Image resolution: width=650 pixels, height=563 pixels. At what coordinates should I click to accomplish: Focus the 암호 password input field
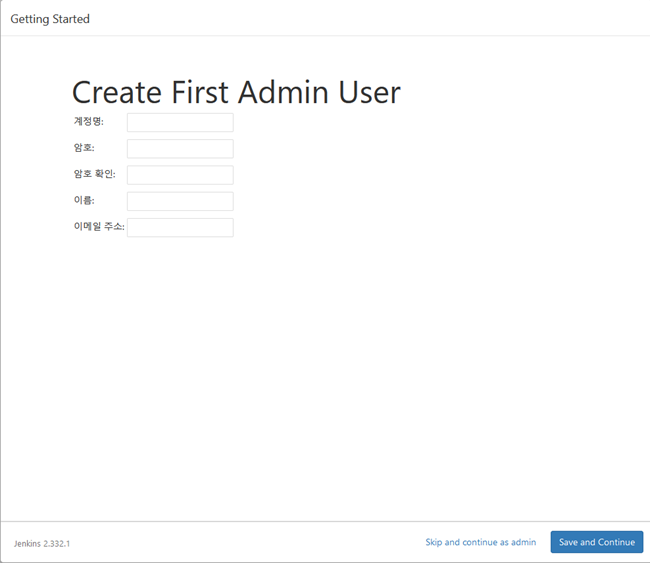click(180, 149)
